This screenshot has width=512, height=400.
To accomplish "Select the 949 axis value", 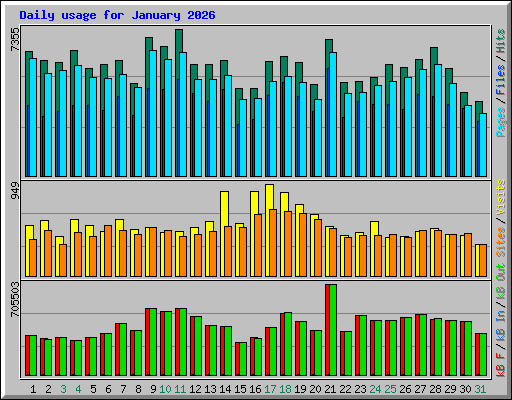I will [x=15, y=191].
